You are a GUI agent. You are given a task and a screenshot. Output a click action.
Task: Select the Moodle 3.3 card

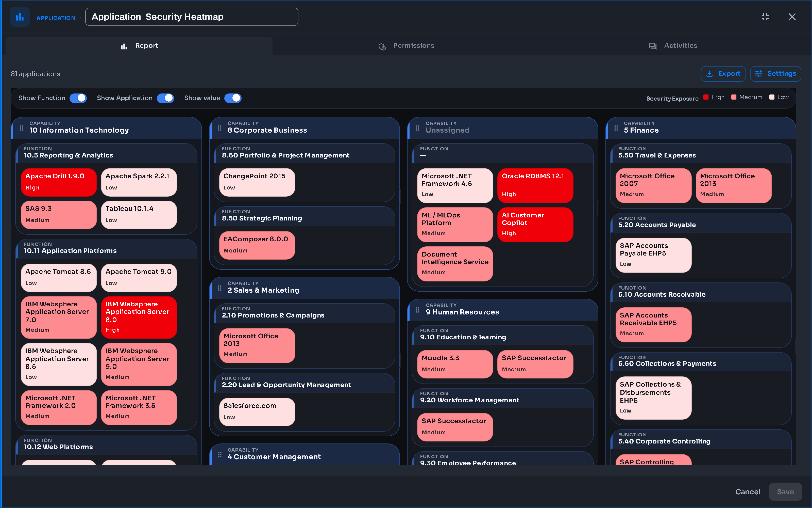point(455,364)
